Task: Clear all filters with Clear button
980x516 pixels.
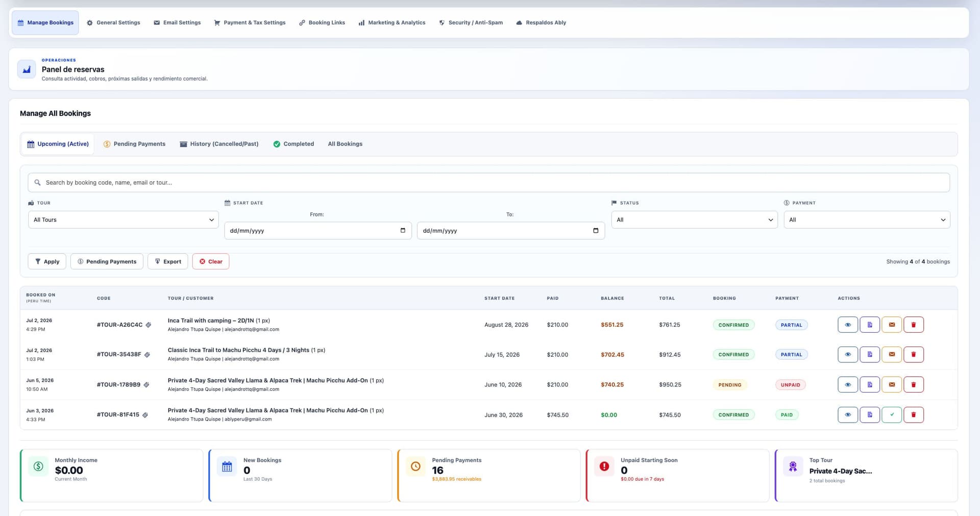Action: pyautogui.click(x=211, y=261)
